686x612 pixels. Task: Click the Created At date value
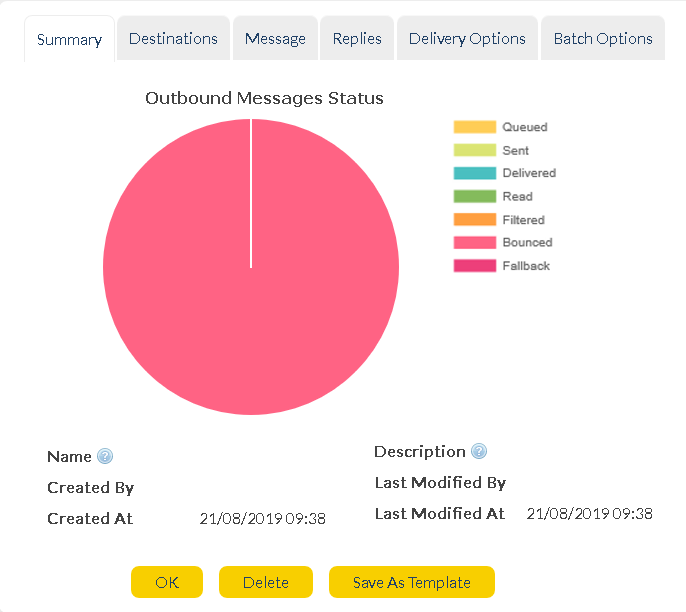coord(262,519)
